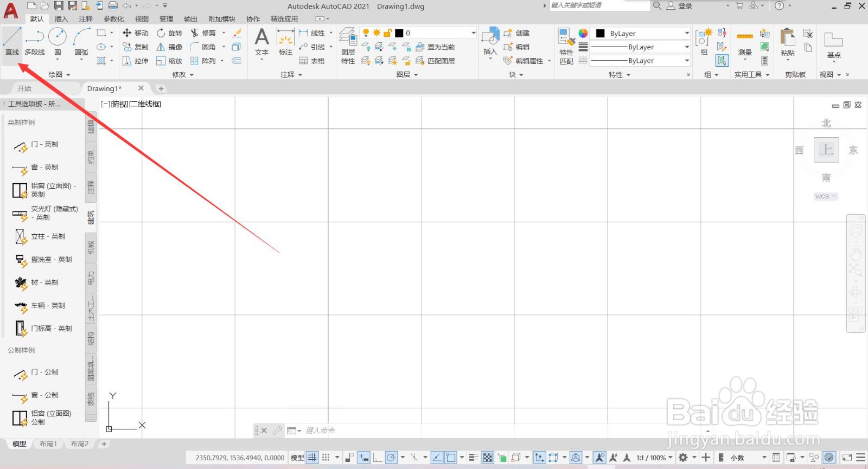Click 置为当前 set layer current

point(435,47)
